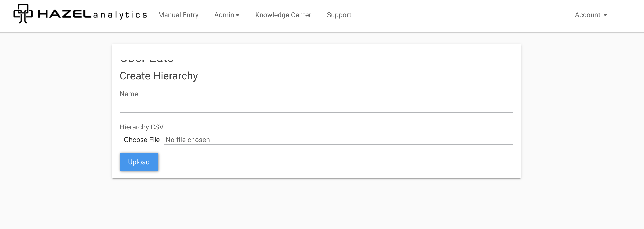This screenshot has height=229, width=644.
Task: Expand the Account menu
Action: (x=587, y=15)
